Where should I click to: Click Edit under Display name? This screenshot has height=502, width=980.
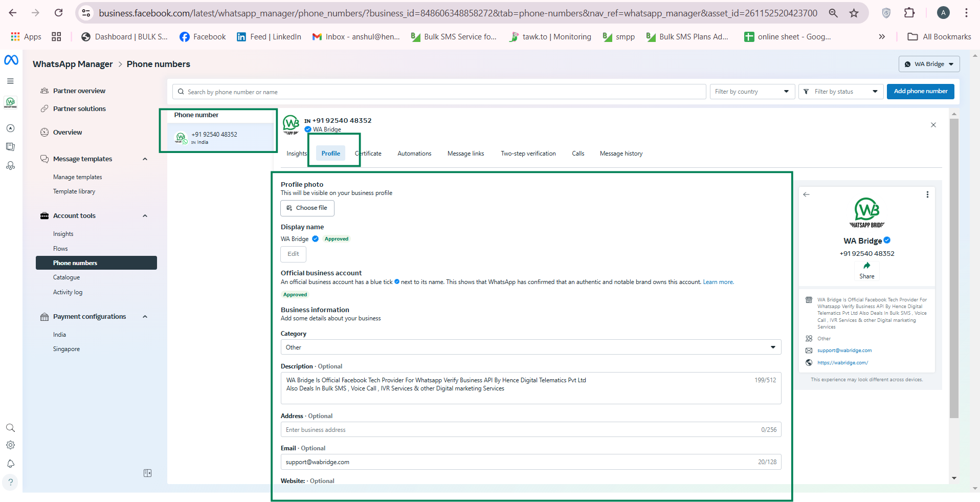click(x=293, y=254)
